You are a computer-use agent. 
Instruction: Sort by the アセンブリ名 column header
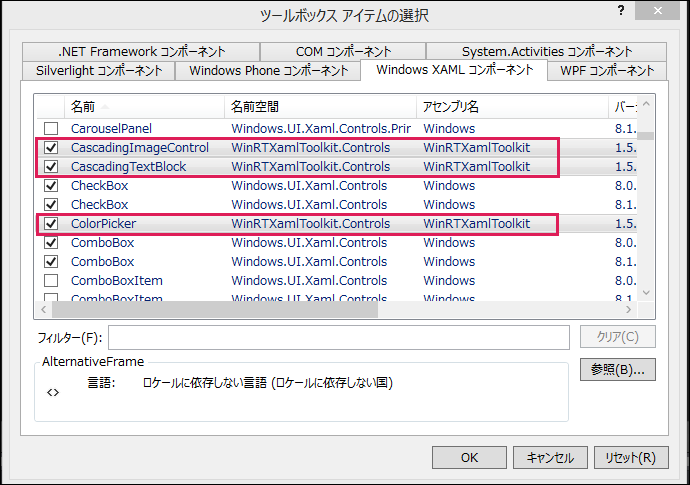coord(512,107)
